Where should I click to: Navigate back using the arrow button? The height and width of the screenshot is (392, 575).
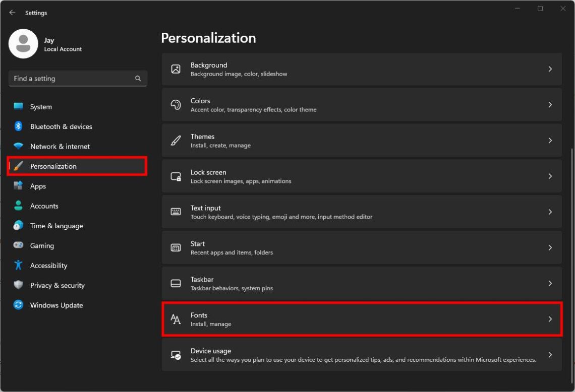tap(12, 12)
